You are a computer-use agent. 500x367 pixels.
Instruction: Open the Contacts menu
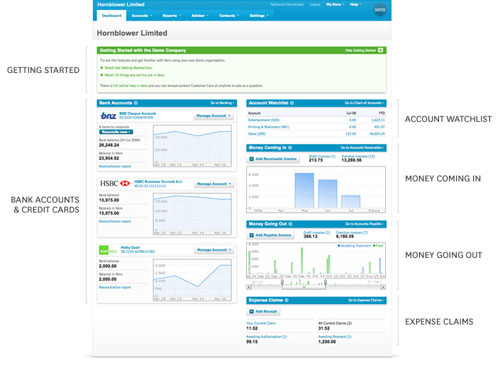[229, 16]
